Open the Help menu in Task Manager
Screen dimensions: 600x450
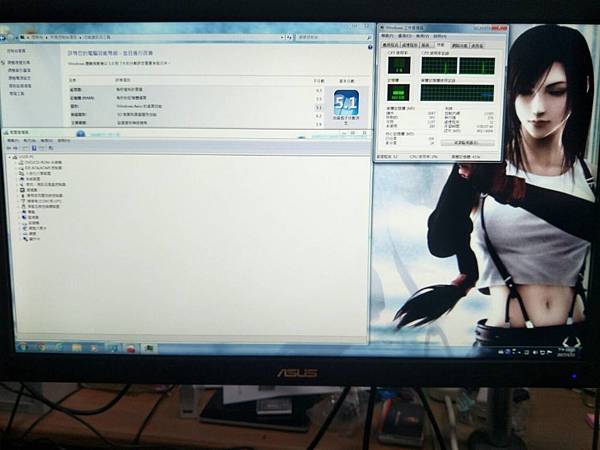pyautogui.click(x=440, y=36)
